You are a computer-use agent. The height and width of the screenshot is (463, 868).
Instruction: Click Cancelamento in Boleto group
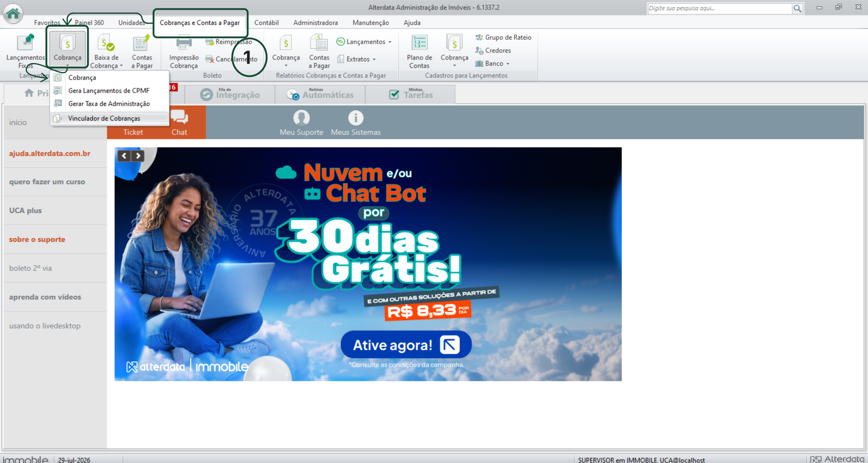tap(231, 59)
